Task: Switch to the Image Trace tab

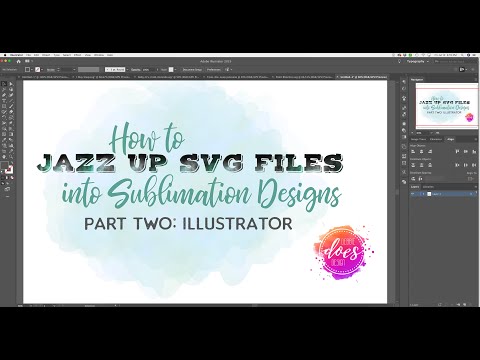Action: (418, 139)
